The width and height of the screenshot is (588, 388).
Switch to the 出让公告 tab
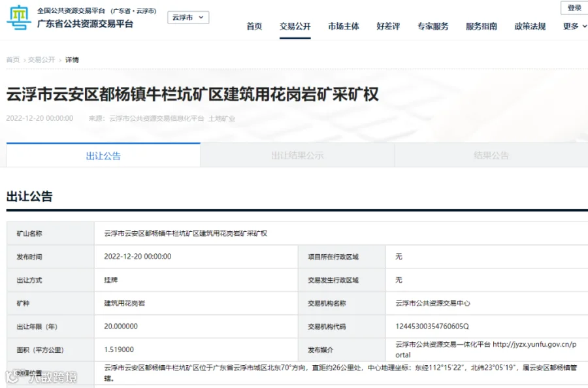click(x=103, y=155)
